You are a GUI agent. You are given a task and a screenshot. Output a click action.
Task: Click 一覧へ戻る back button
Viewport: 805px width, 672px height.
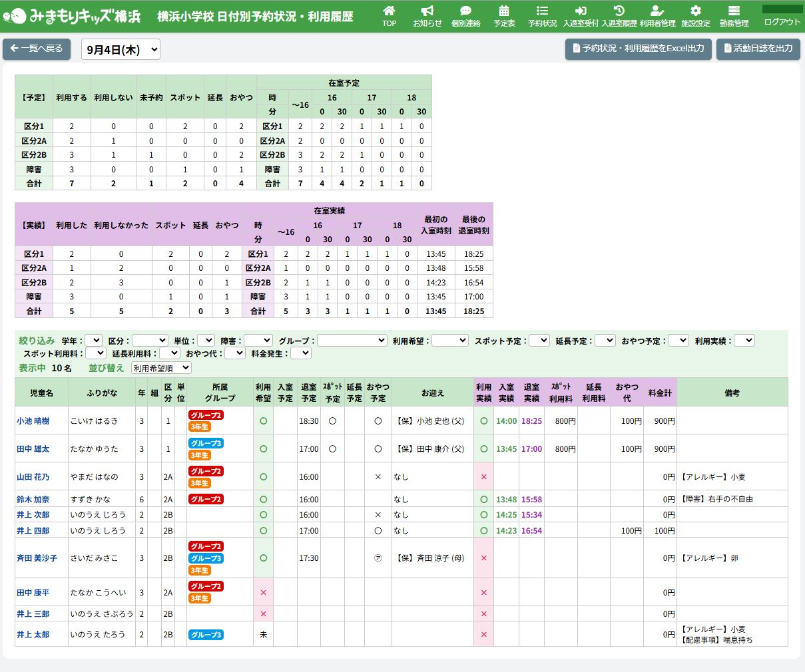click(37, 49)
